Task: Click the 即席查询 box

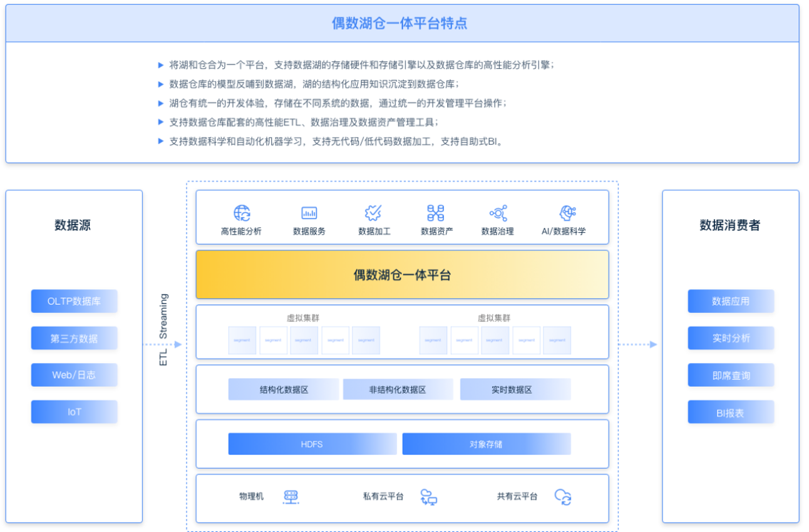Action: click(731, 375)
